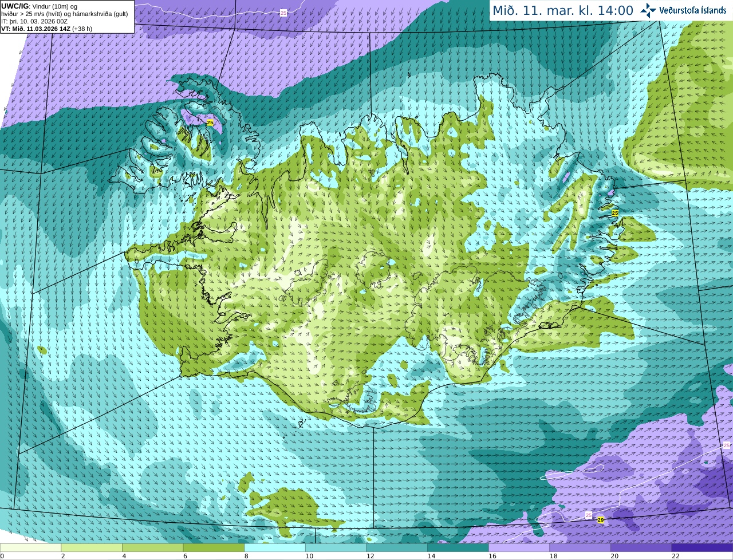
Task: Click the legend scale value 16
Action: click(492, 556)
